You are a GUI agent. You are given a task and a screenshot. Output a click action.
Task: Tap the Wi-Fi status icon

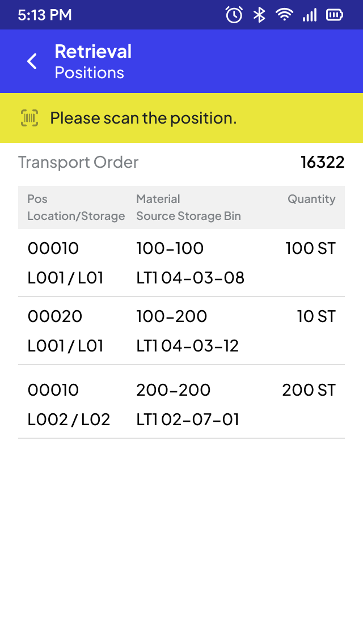[284, 15]
